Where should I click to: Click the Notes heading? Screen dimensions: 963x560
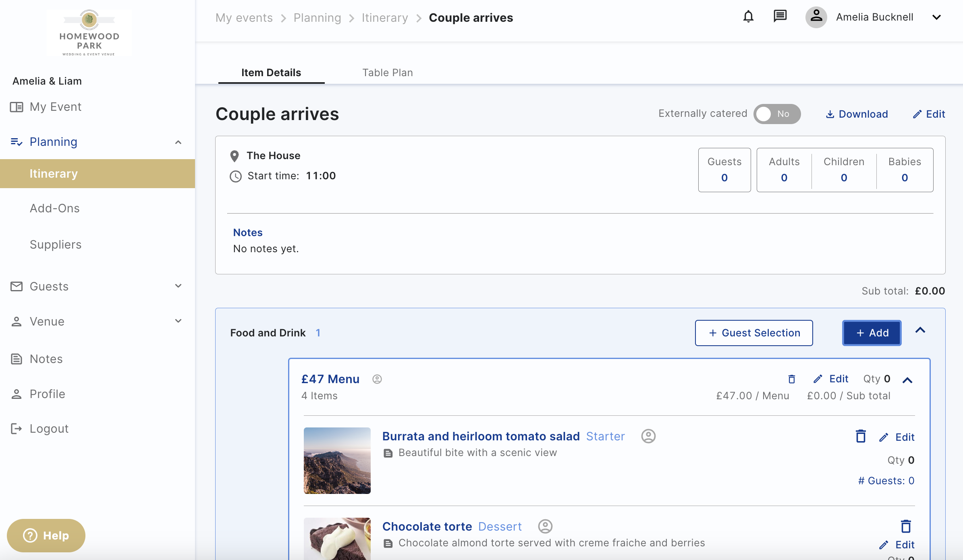click(248, 232)
